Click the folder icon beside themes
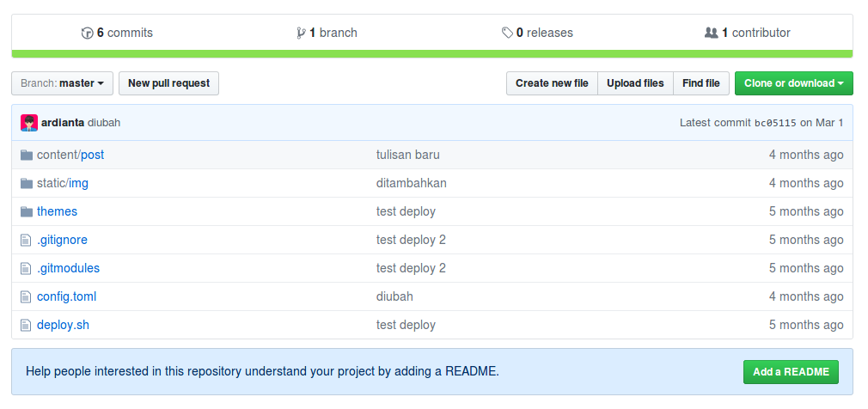This screenshot has width=868, height=409. click(x=26, y=211)
